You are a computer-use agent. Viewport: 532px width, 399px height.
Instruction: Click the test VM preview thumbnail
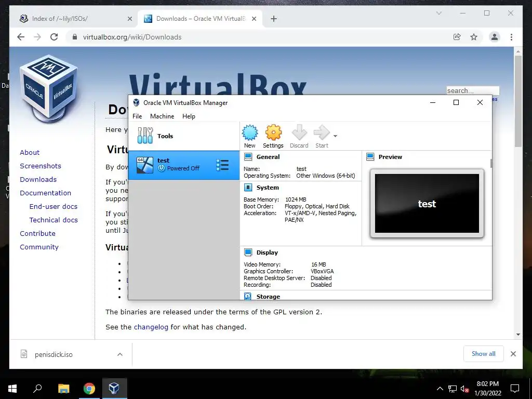click(x=427, y=204)
